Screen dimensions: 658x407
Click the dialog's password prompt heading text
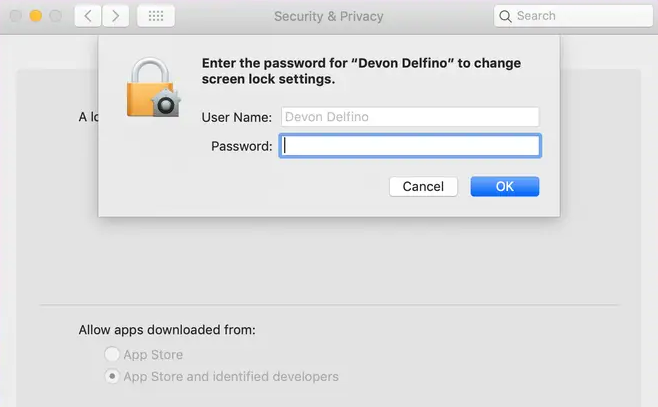tap(361, 71)
